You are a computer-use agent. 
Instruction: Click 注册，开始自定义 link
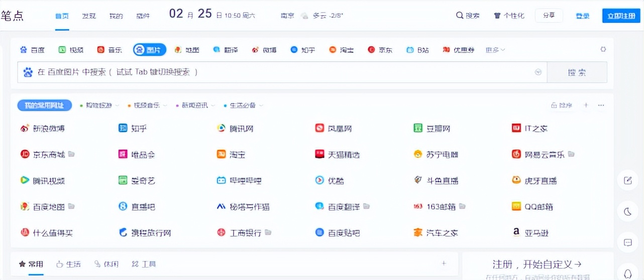click(538, 264)
